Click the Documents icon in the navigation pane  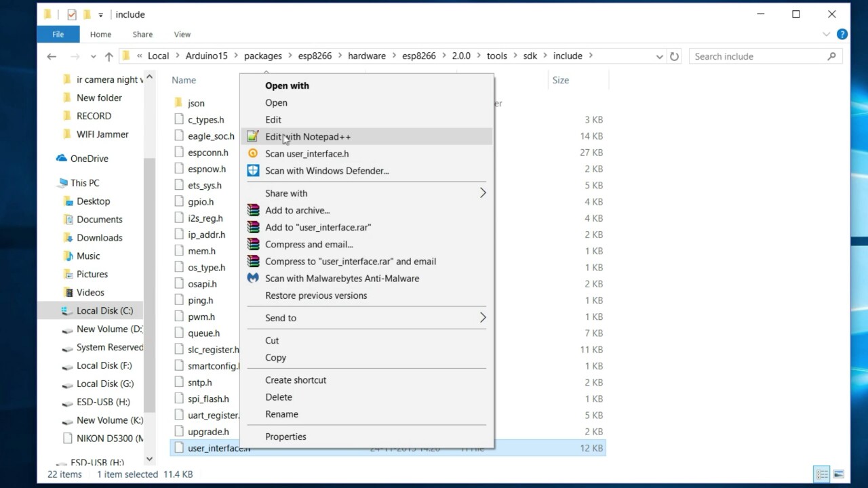pyautogui.click(x=68, y=220)
